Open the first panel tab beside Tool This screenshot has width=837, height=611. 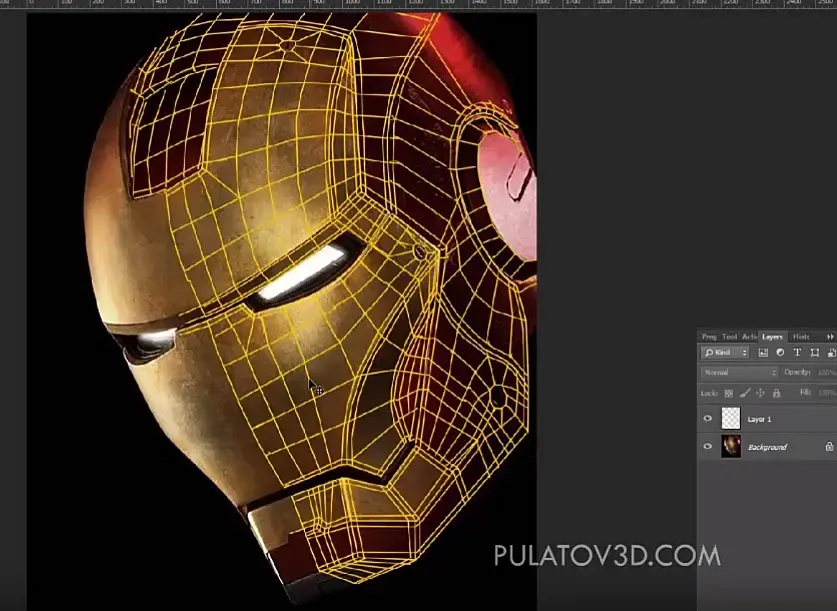709,337
